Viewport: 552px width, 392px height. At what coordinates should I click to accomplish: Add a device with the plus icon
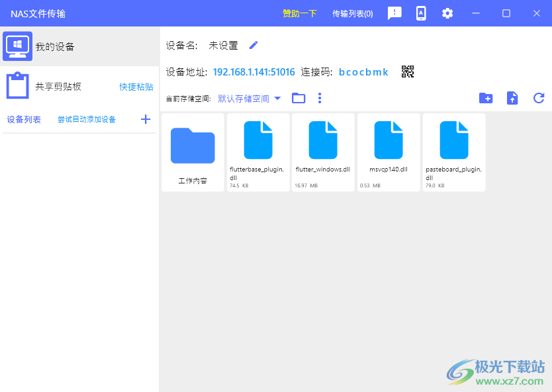pos(146,119)
